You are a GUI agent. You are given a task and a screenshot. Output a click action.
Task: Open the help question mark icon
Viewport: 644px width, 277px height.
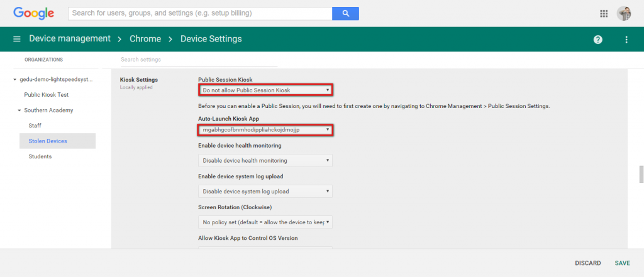click(x=598, y=40)
